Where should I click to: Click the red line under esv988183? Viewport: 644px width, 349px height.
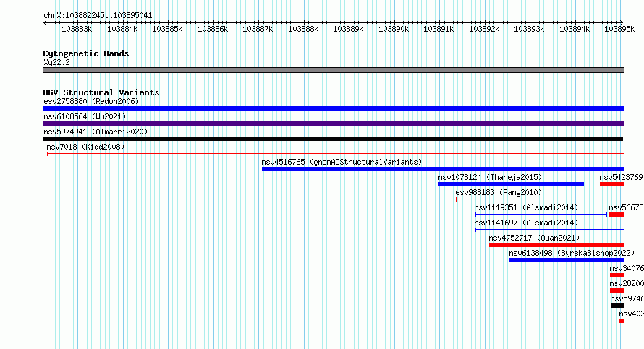click(x=540, y=199)
